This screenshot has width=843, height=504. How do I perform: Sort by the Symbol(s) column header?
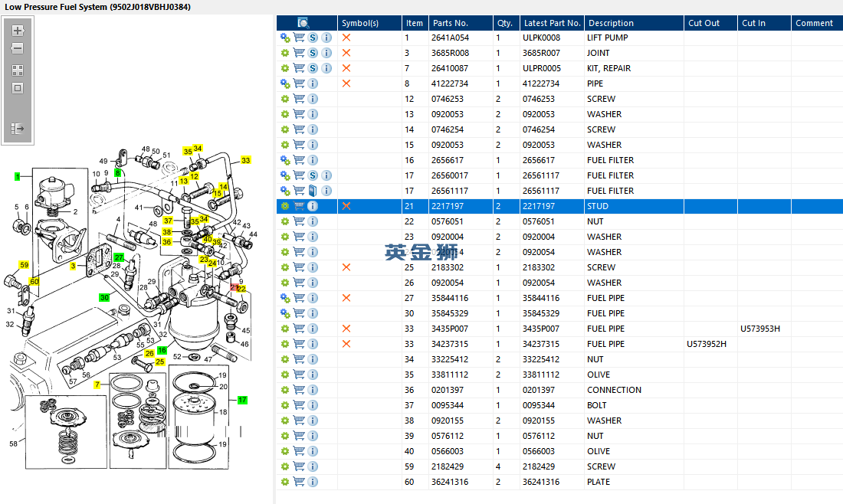click(x=370, y=23)
